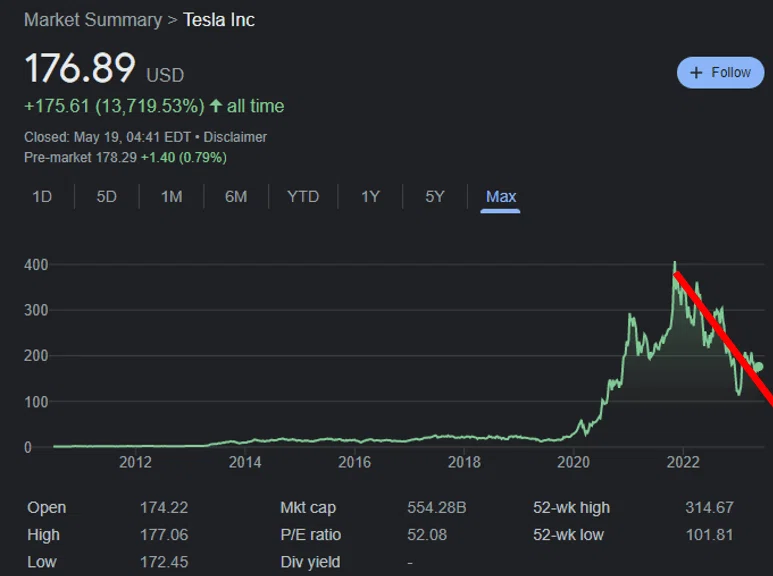Open the Market Summary breadcrumb link
The height and width of the screenshot is (576, 773).
(x=93, y=20)
